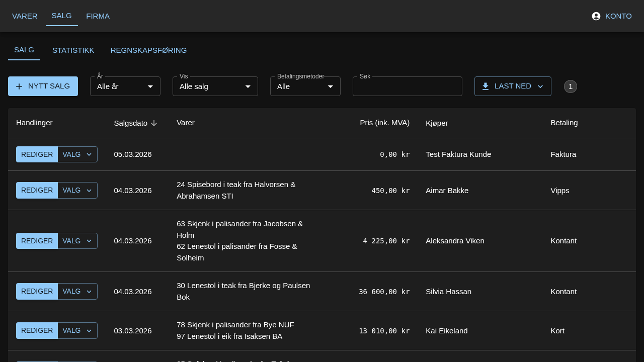Click the Faktura payment cell
The height and width of the screenshot is (362, 644).
coord(563,154)
